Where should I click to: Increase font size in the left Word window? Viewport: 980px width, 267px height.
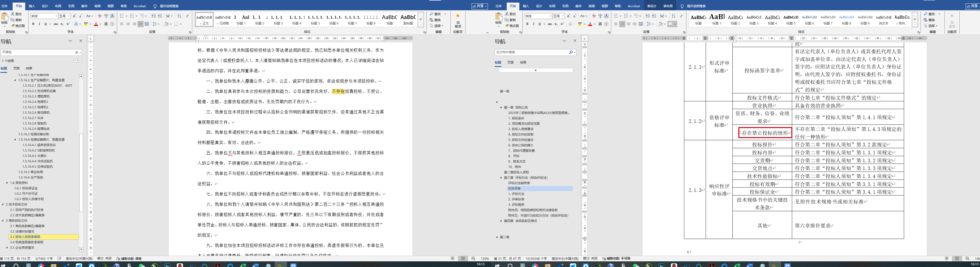75,16
